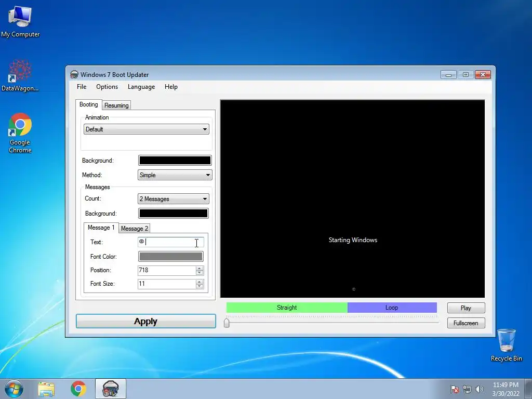Screen dimensions: 532x399
Task: Click the Position value field showing 718
Action: coord(167,270)
